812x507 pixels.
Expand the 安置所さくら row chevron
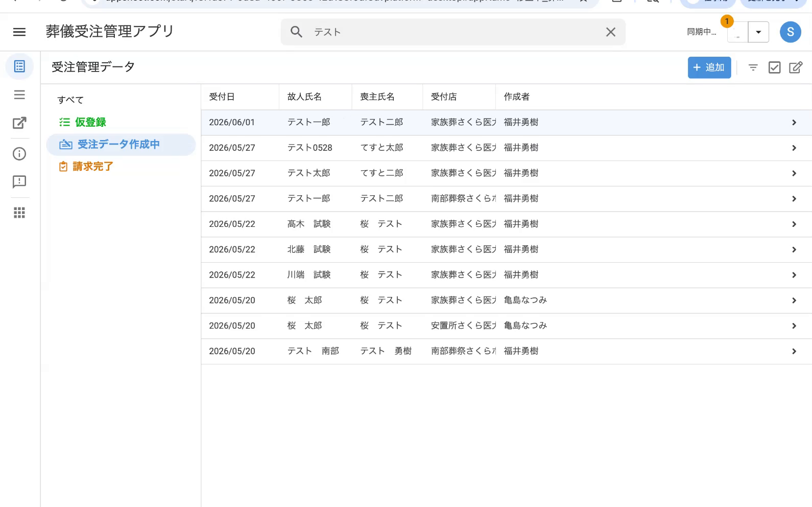click(x=794, y=326)
